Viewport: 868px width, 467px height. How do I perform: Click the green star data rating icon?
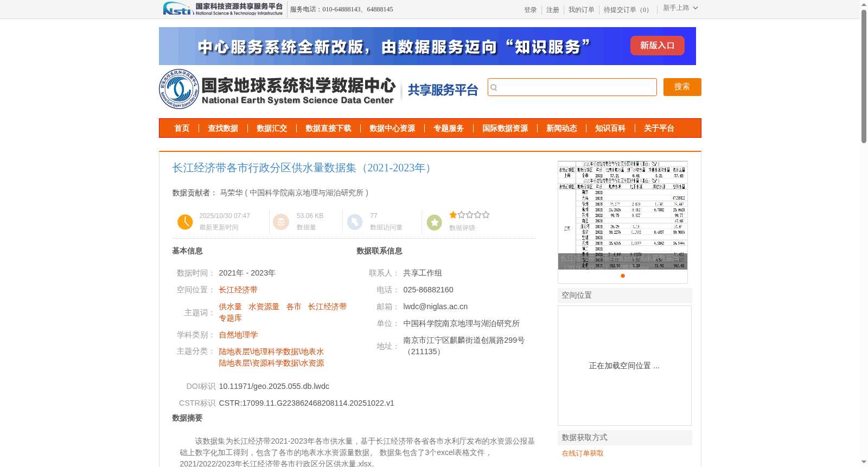pyautogui.click(x=435, y=222)
